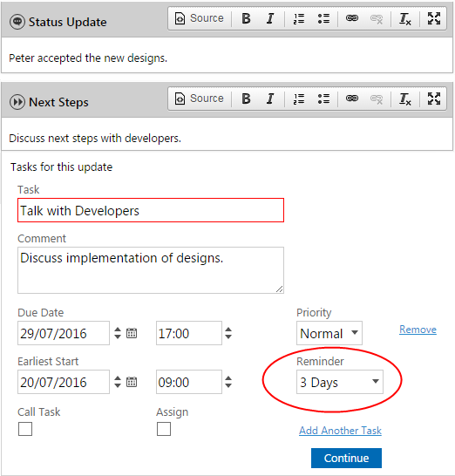This screenshot has width=455, height=476.
Task: Insert bulleted list in Next Steps editor
Action: (323, 99)
